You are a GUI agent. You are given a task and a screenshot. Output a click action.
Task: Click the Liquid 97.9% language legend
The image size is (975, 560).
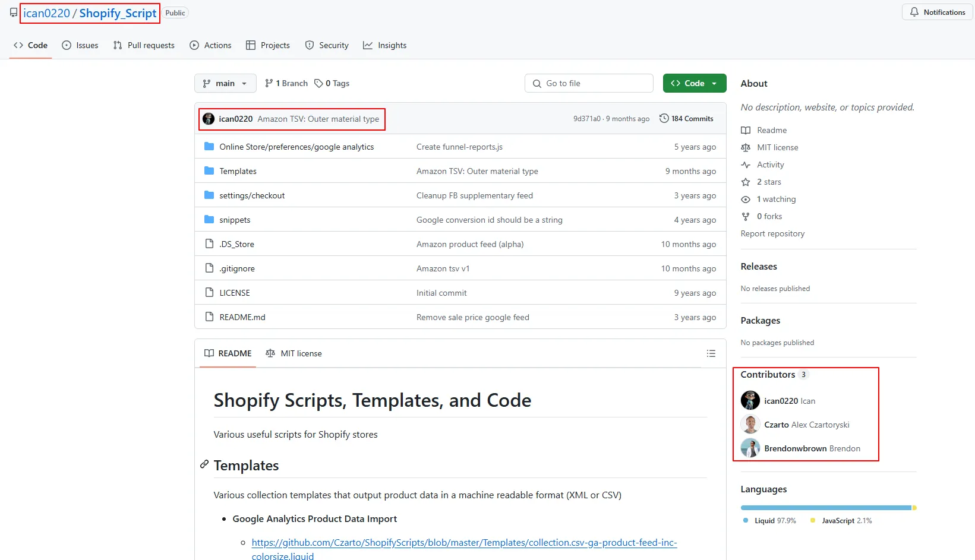click(770, 521)
